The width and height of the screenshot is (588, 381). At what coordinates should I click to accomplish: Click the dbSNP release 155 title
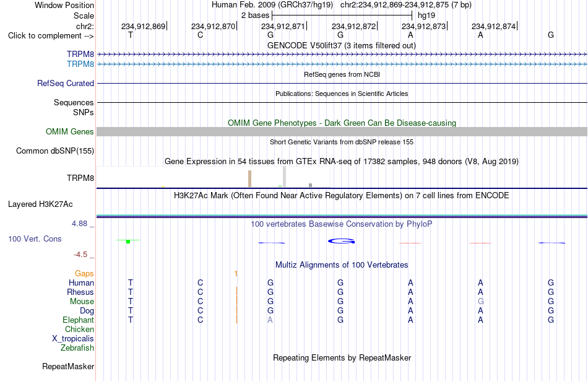(342, 142)
